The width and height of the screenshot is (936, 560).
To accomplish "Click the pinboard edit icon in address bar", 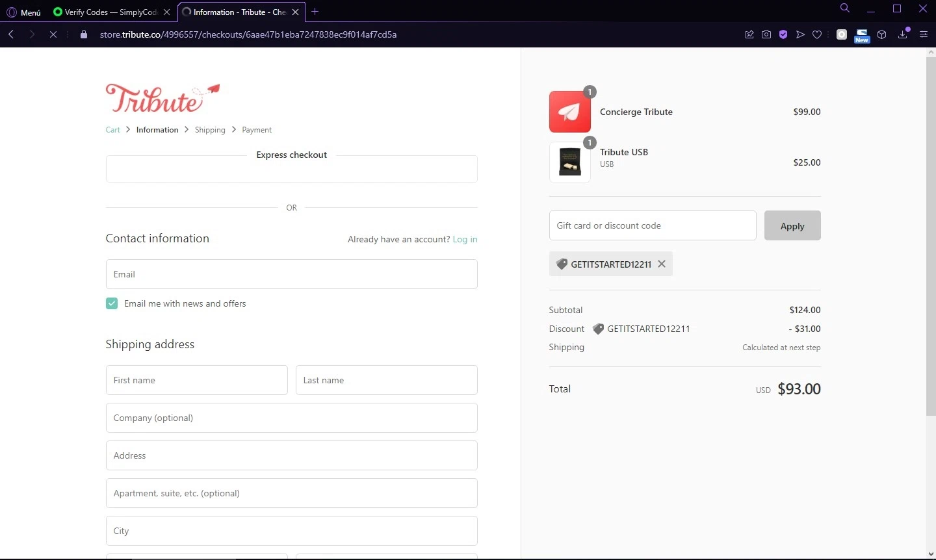I will 749,34.
